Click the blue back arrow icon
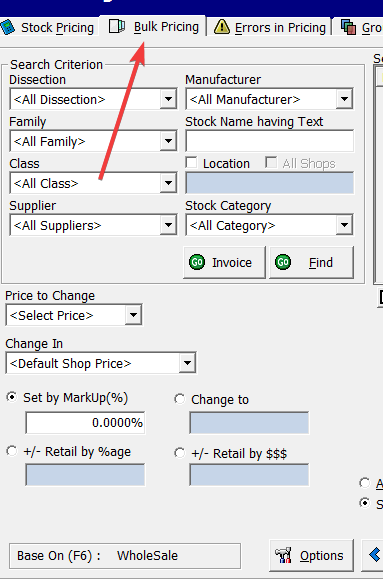This screenshot has width=383, height=580. click(375, 555)
